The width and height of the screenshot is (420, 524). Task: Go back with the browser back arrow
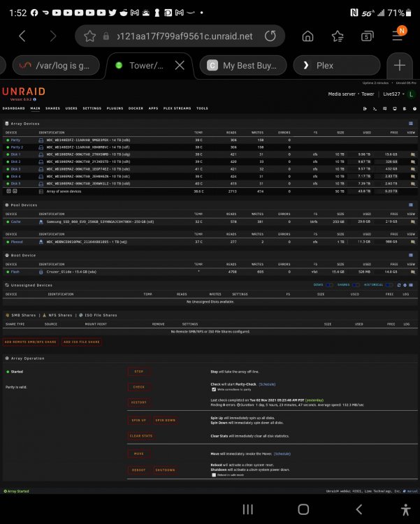coord(22,36)
